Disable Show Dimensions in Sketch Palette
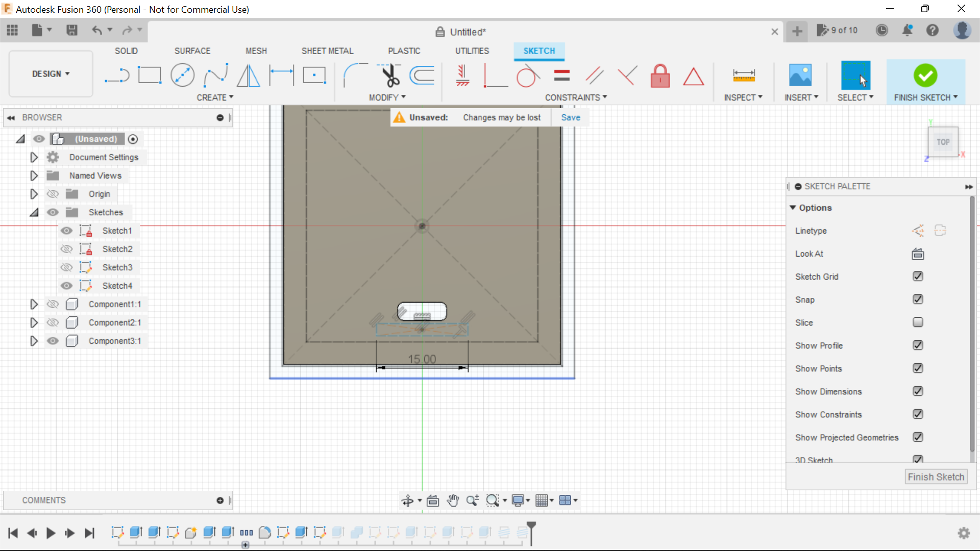The width and height of the screenshot is (980, 551). [918, 391]
